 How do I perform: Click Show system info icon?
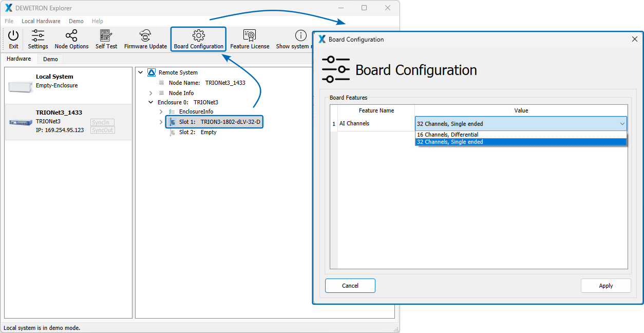coord(301,35)
